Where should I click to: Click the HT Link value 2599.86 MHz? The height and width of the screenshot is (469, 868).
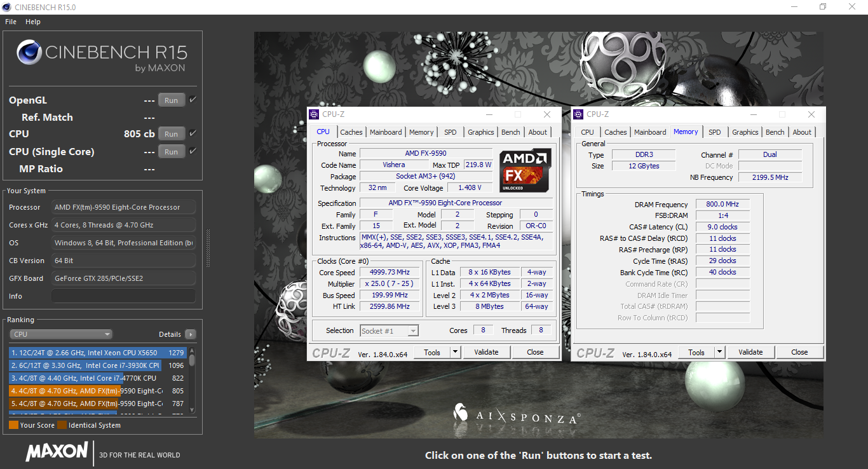coord(390,306)
